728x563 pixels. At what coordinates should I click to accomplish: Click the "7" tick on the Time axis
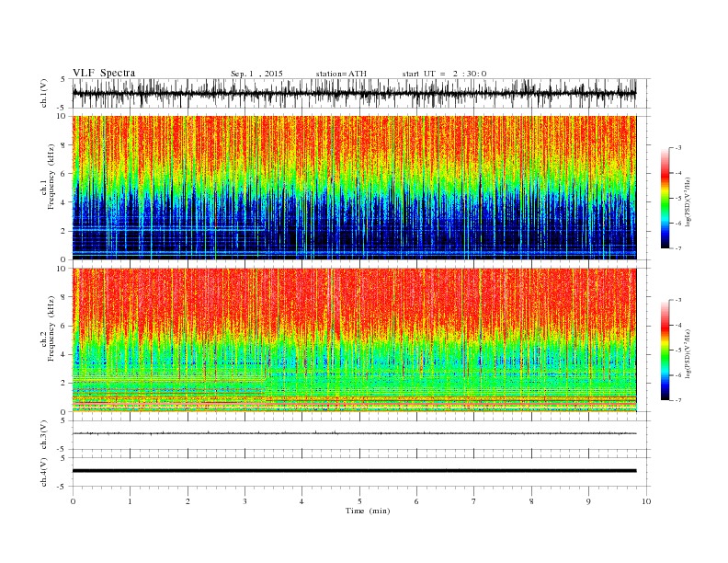[x=473, y=501]
